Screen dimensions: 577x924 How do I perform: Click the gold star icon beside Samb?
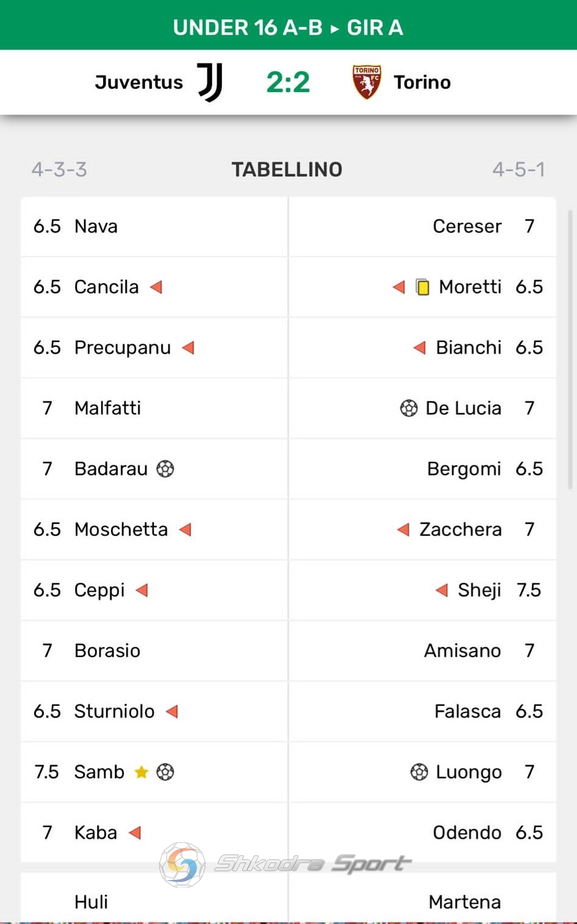tap(142, 772)
